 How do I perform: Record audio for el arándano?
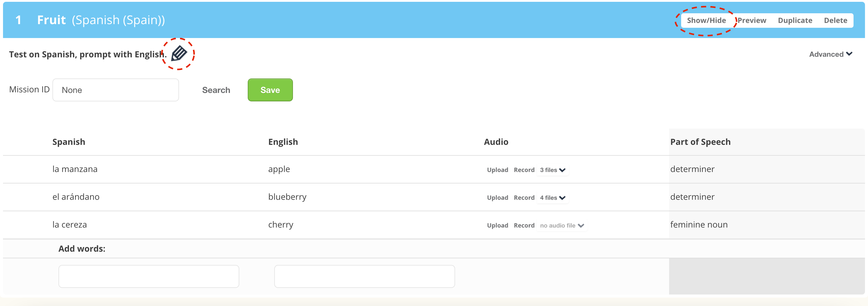(524, 198)
